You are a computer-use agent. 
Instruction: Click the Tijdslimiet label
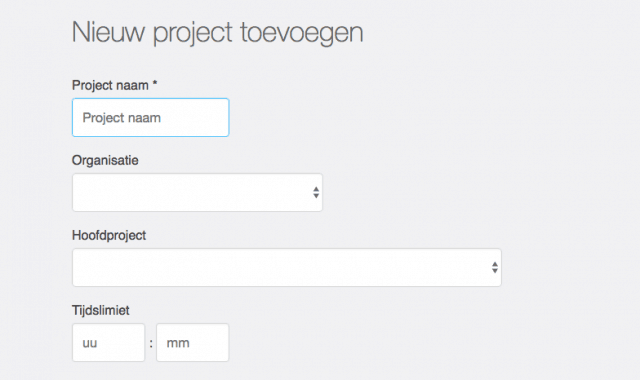(x=101, y=310)
